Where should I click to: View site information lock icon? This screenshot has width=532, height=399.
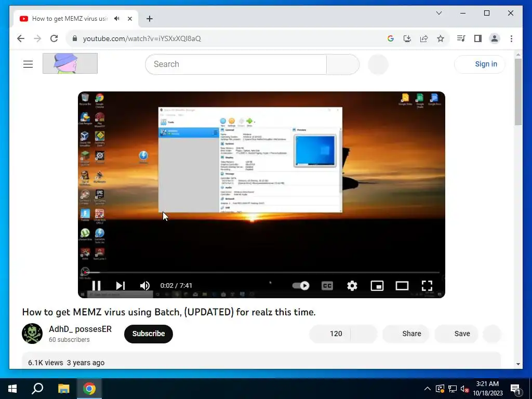click(75, 38)
